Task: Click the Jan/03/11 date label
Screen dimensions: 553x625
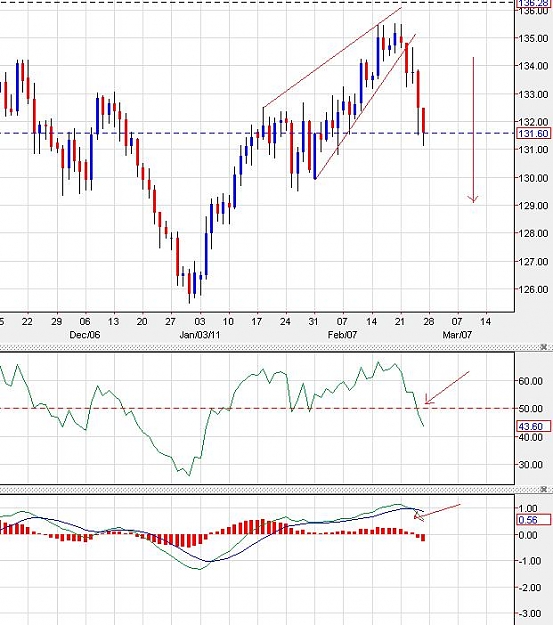Action: 199,335
